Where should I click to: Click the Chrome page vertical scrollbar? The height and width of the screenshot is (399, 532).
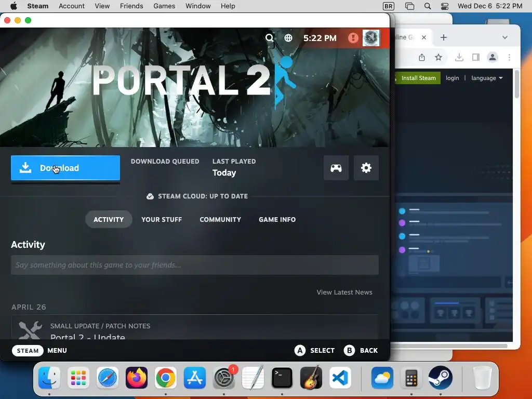coord(517,84)
